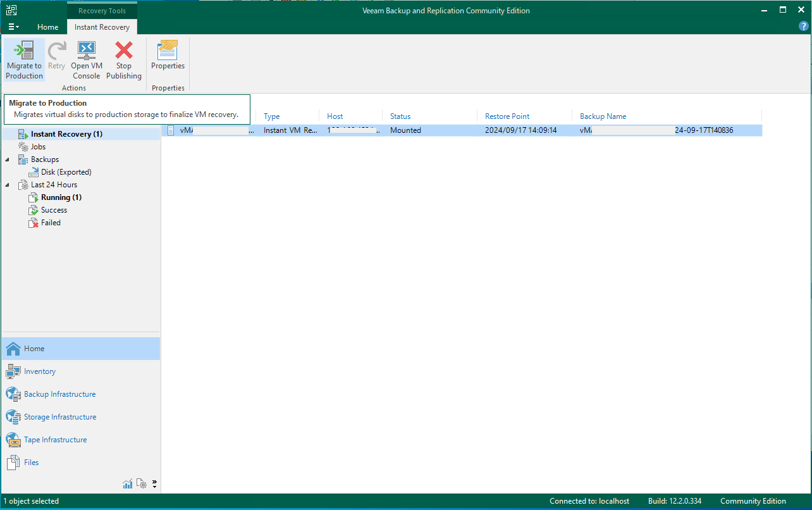Click the VM icon in the selected row
Image resolution: width=812 pixels, height=510 pixels.
click(x=170, y=130)
